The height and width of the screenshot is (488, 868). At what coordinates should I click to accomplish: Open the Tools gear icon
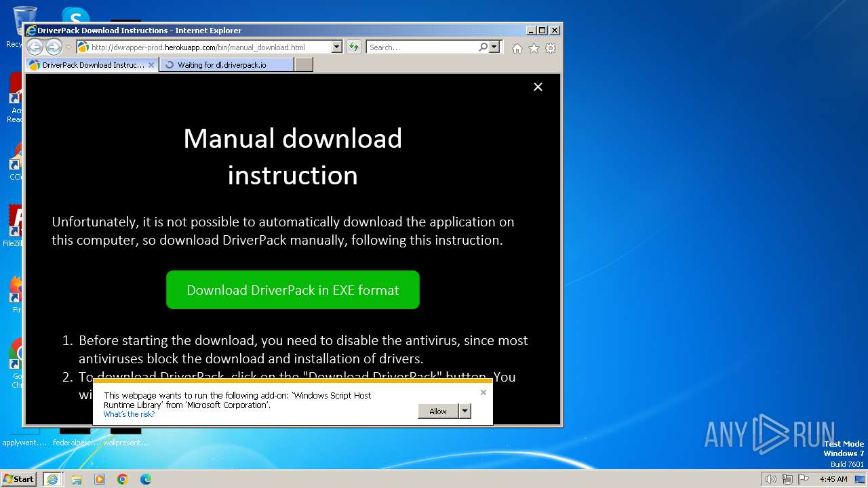[x=551, y=48]
